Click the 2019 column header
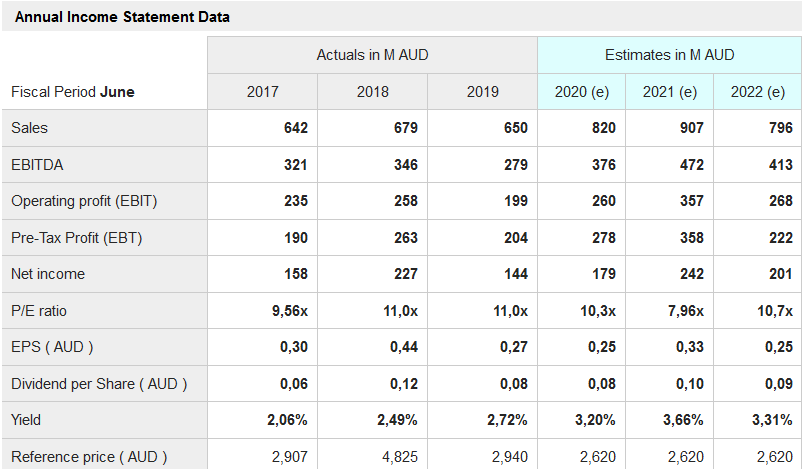This screenshot has height=469, width=802. [x=482, y=92]
